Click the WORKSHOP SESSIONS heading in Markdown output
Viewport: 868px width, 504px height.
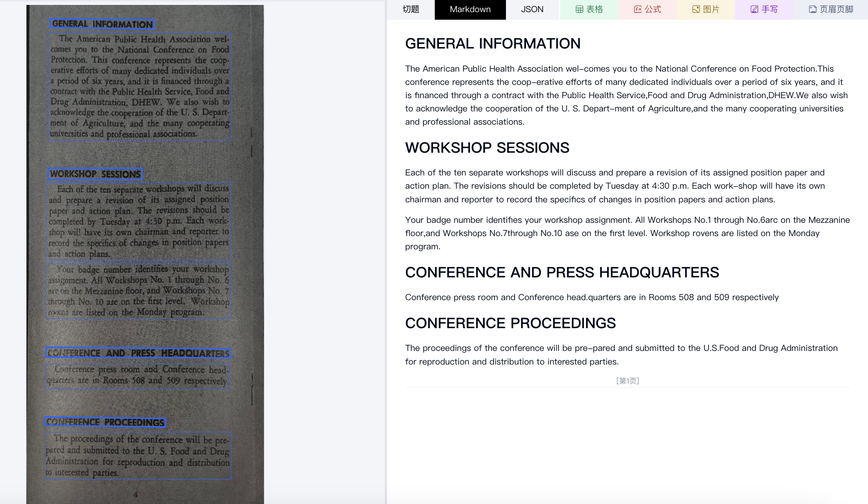pyautogui.click(x=487, y=148)
